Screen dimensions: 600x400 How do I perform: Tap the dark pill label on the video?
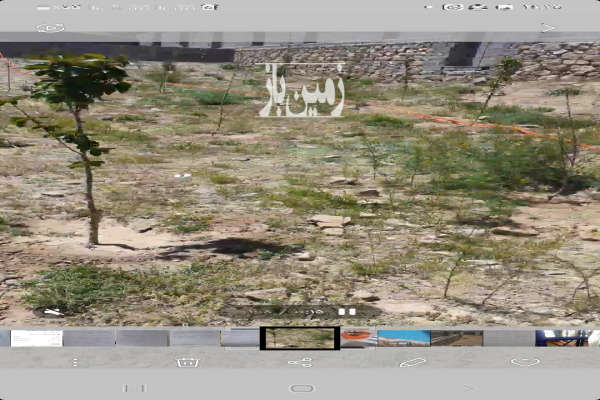click(x=300, y=312)
